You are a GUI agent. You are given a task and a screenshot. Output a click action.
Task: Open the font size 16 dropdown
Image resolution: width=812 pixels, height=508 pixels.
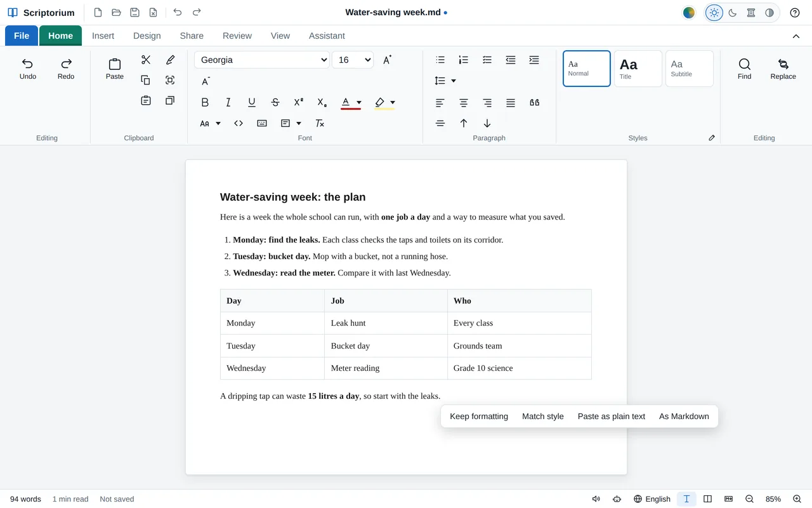tap(353, 60)
